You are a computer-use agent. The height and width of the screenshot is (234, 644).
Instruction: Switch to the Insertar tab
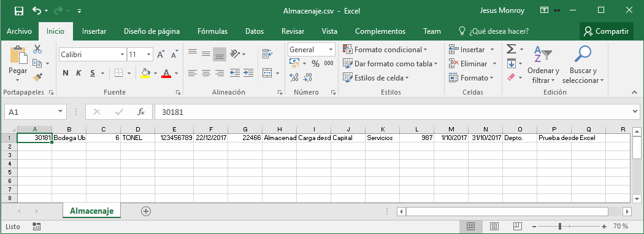(x=94, y=31)
